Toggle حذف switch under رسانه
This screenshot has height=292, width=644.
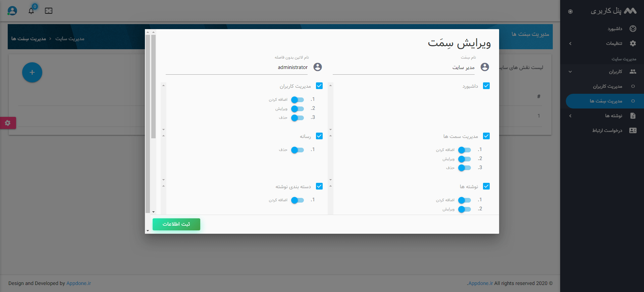(298, 150)
